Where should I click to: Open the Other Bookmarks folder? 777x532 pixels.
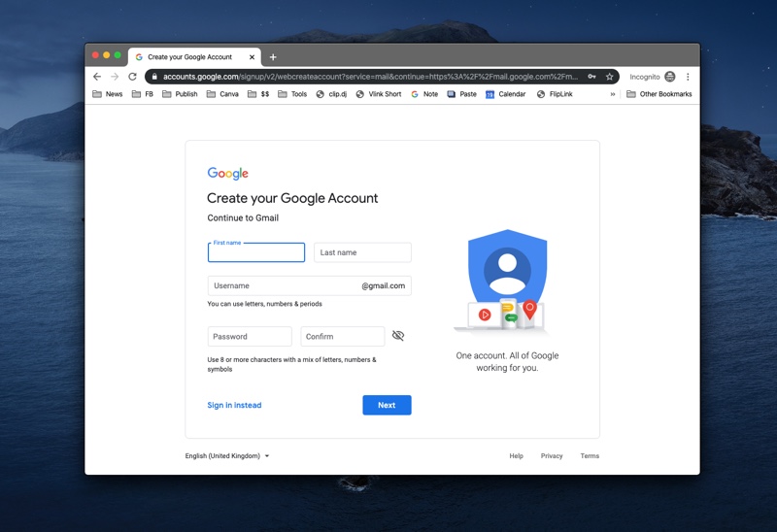tap(659, 93)
